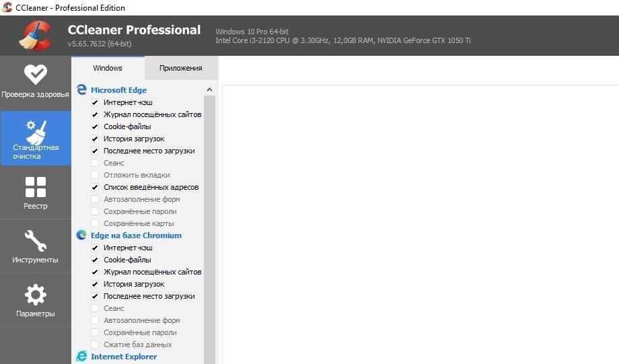Uncheck Edge Chromium Журнал посещённых сайтов
This screenshot has height=364, width=619.
(95, 272)
